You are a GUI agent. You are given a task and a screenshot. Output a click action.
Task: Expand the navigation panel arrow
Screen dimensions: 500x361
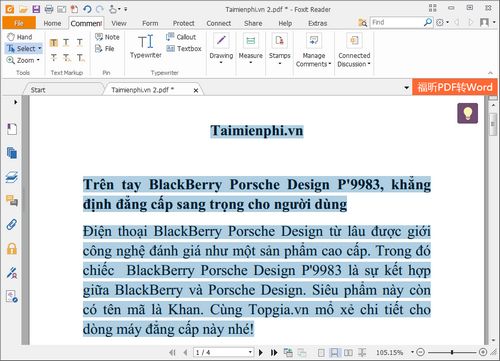(x=15, y=102)
